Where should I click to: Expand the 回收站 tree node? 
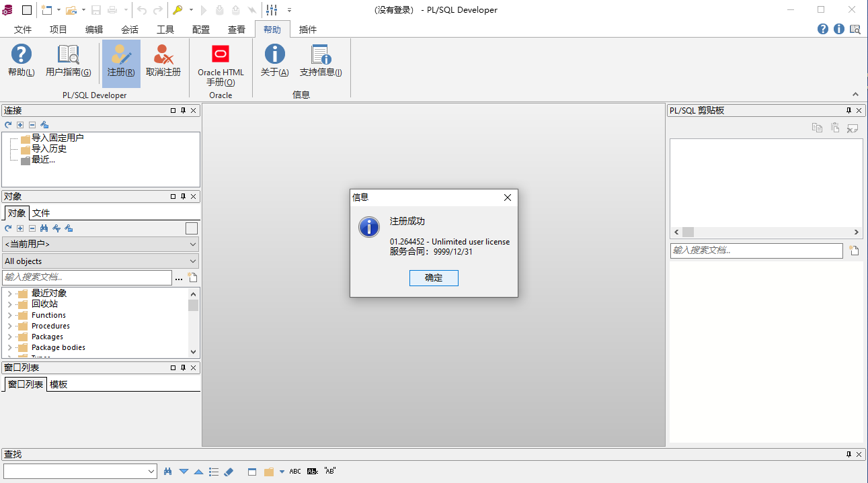pyautogui.click(x=9, y=304)
